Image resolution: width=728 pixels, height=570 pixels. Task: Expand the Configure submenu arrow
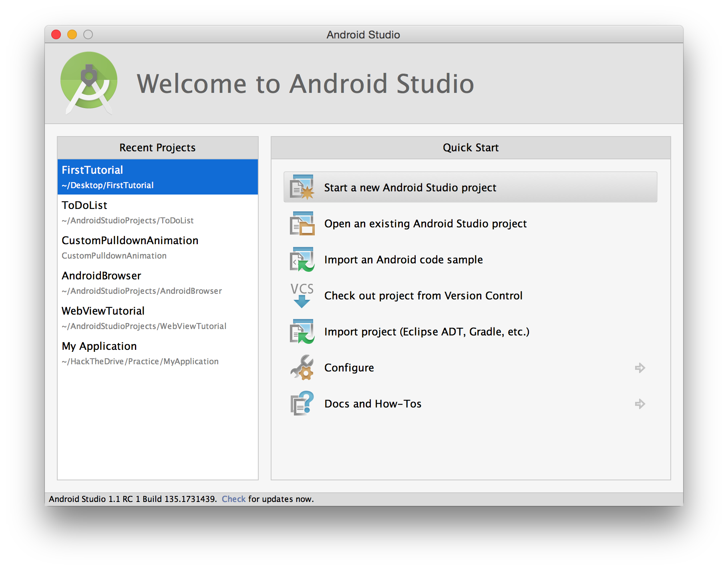click(x=640, y=368)
